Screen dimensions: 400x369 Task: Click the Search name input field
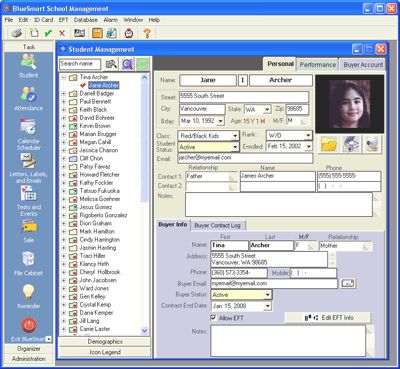[x=80, y=64]
